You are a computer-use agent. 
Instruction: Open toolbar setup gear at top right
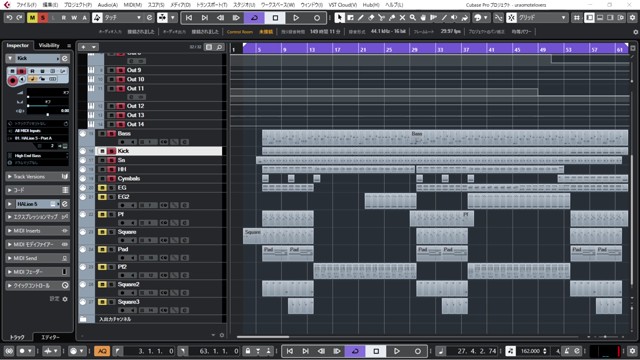pos(632,18)
